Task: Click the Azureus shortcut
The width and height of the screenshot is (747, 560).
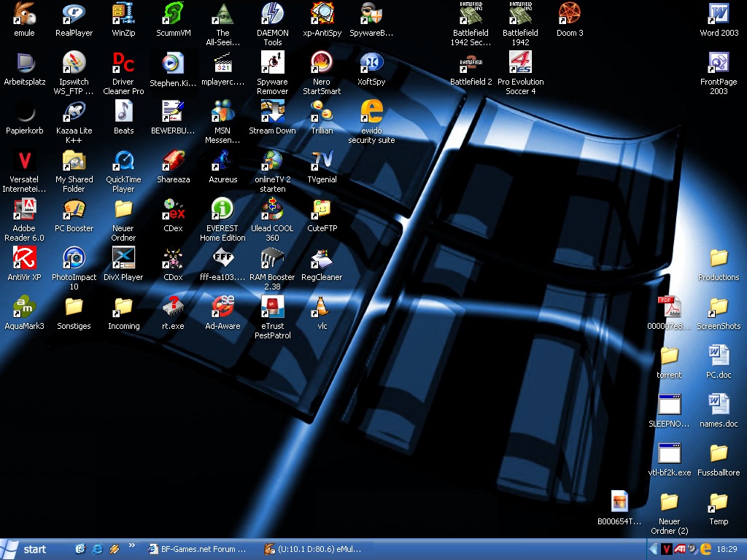Action: point(223,166)
